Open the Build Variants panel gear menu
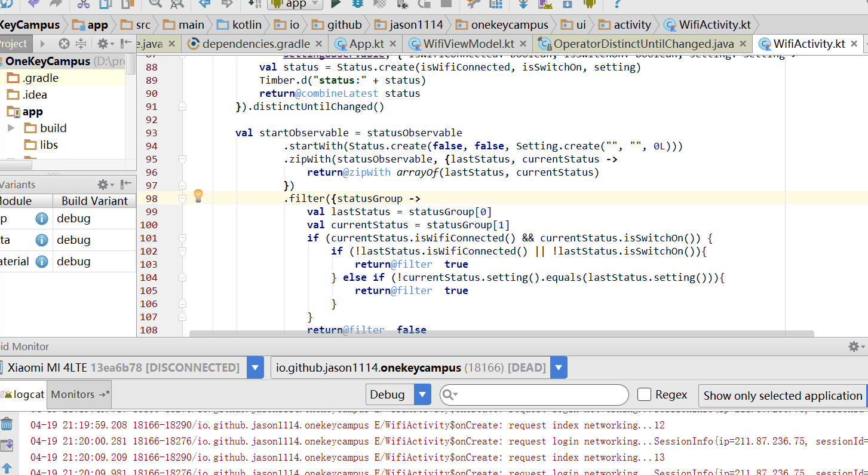Viewport: 868px width, 475px height. [104, 185]
